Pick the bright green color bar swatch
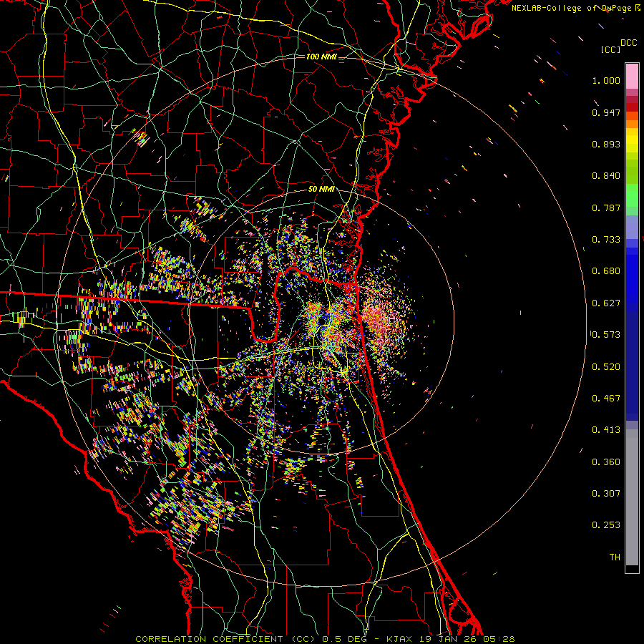 (x=632, y=195)
